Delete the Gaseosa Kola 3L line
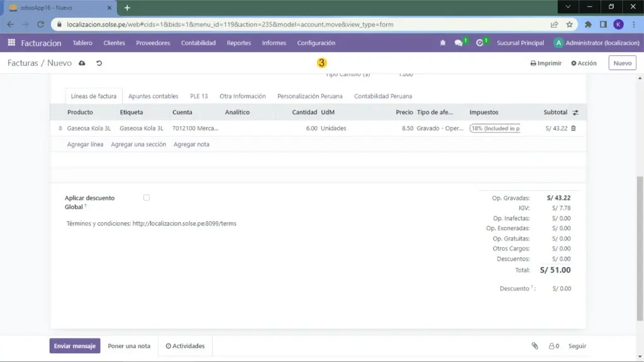Screen dimensions: 644x362 pos(573,128)
